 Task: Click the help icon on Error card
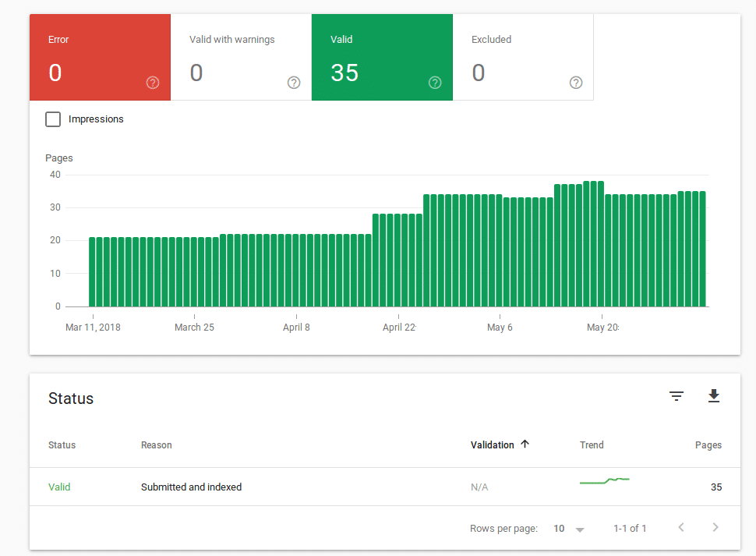point(153,83)
